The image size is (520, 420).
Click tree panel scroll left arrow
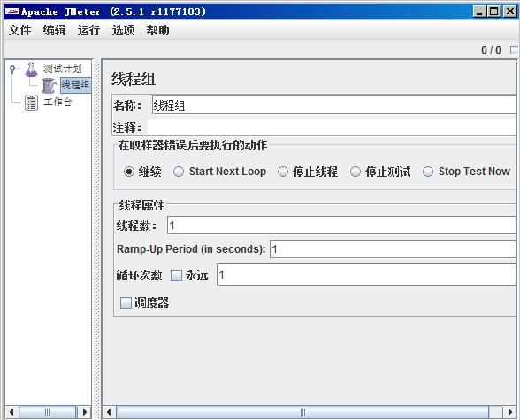[x=11, y=412]
